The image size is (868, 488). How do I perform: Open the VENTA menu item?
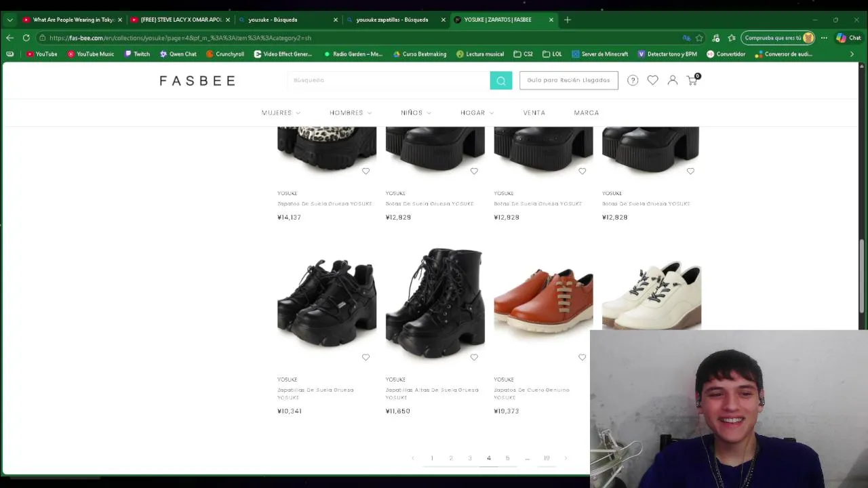(534, 113)
